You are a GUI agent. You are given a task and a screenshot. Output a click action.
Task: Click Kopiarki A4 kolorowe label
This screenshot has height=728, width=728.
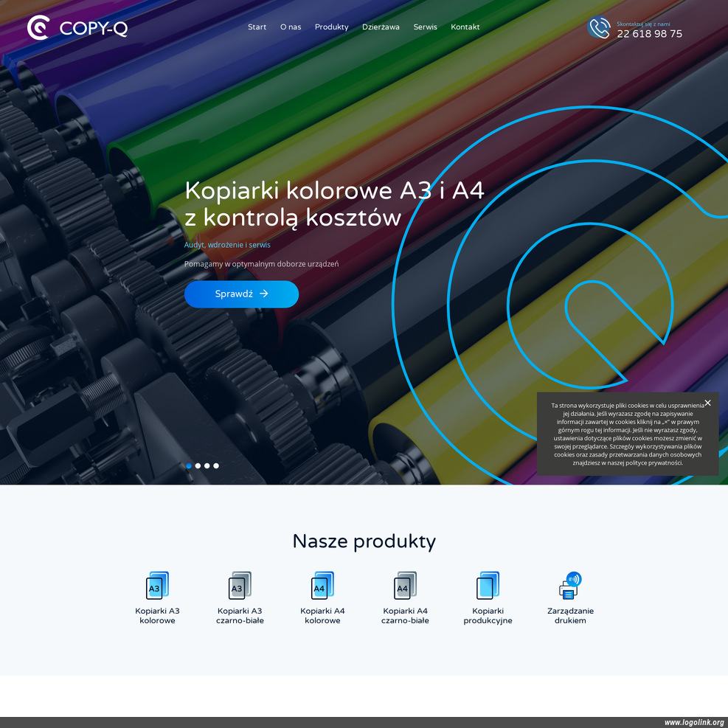coord(322,616)
